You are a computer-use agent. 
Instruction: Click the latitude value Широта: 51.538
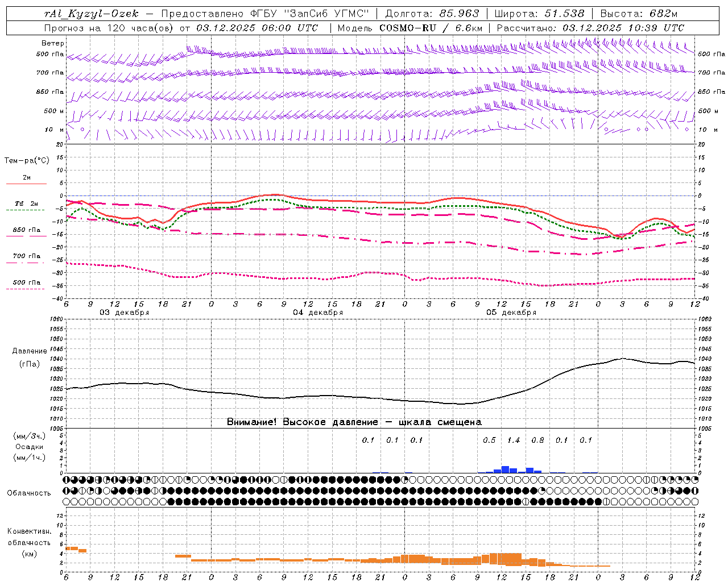539,14
